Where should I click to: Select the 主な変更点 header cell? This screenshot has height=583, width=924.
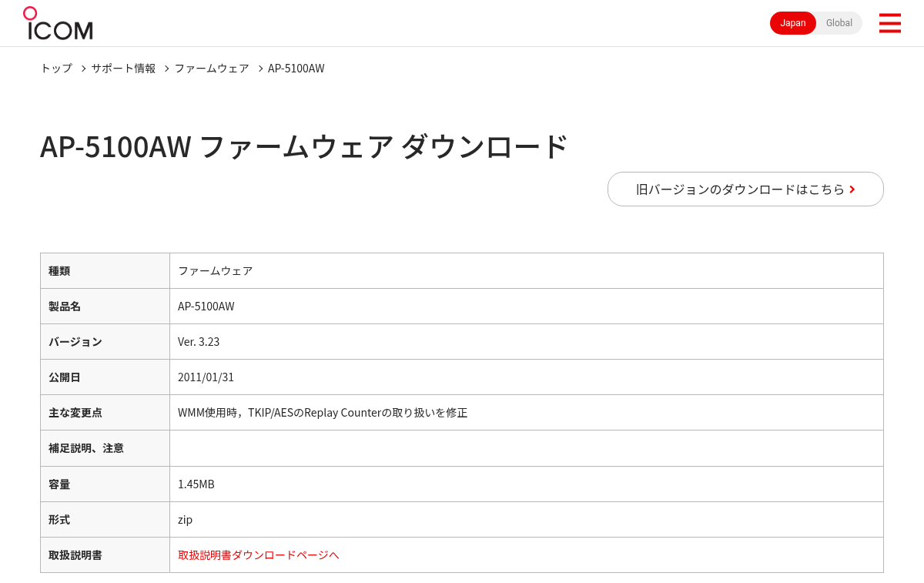click(x=105, y=412)
